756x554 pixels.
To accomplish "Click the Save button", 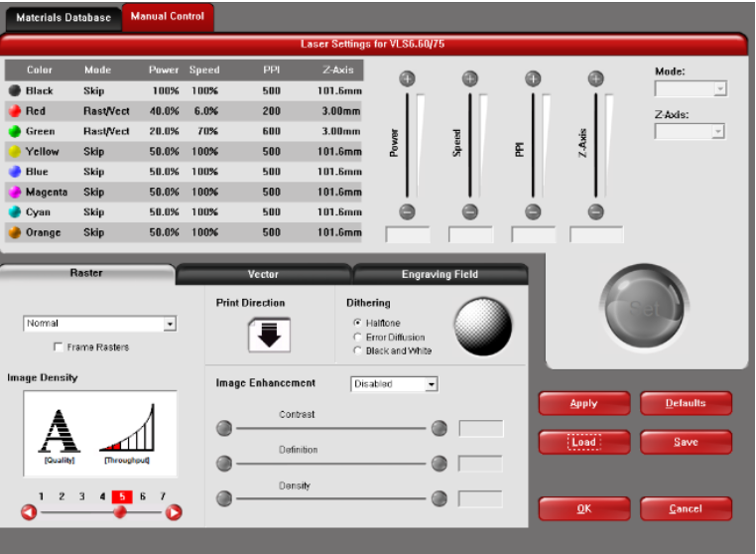I will tap(686, 442).
